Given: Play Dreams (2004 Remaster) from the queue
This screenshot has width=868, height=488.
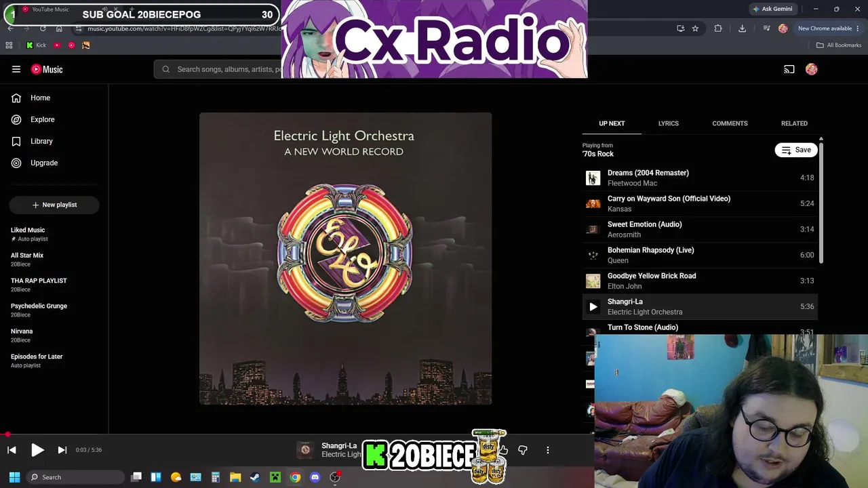Looking at the screenshot, I should (699, 178).
